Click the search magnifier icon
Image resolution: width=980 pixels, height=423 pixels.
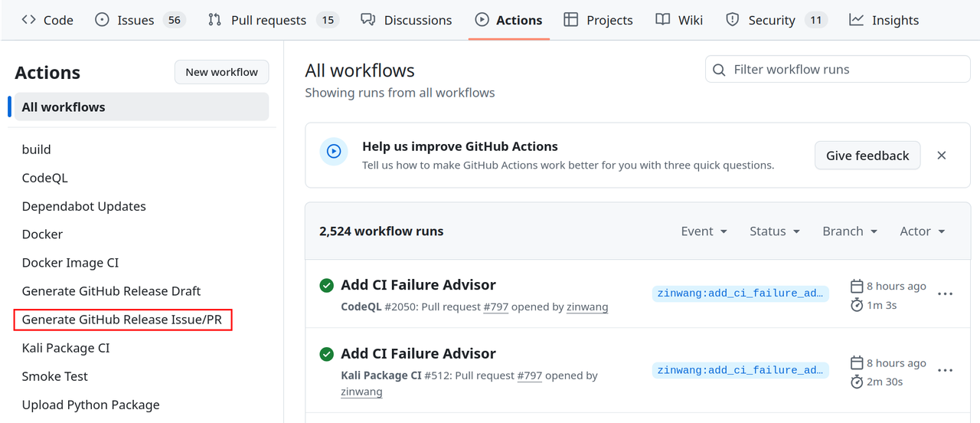719,70
